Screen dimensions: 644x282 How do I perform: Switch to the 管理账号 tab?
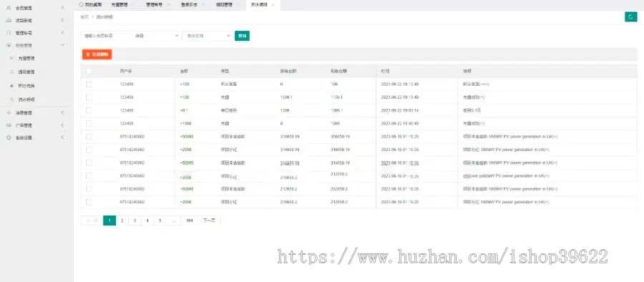pyautogui.click(x=154, y=5)
